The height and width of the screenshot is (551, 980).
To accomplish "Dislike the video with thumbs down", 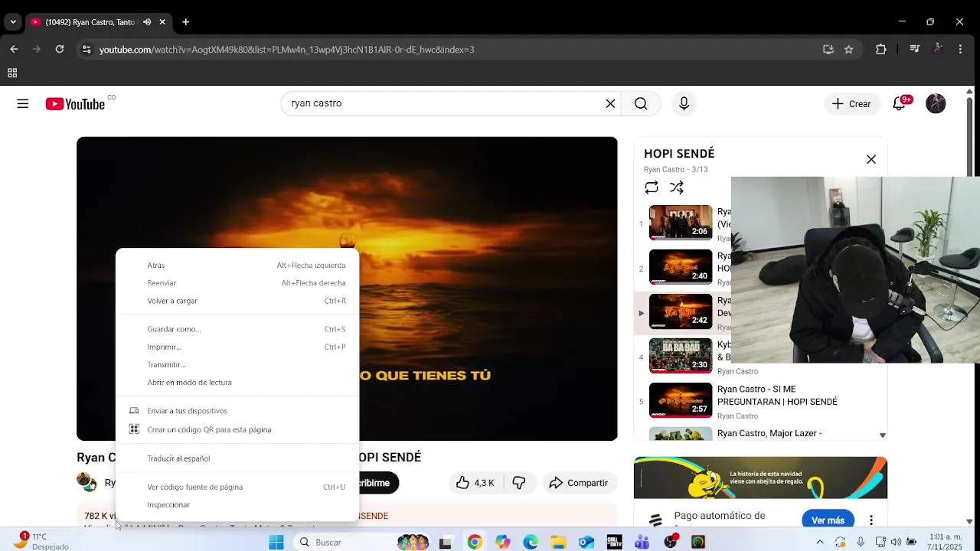I will 519,483.
